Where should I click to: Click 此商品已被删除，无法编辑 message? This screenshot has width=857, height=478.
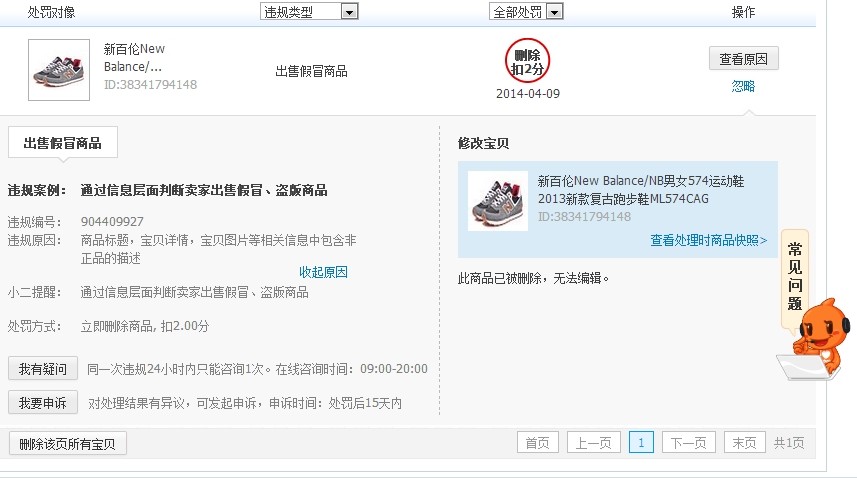[533, 278]
